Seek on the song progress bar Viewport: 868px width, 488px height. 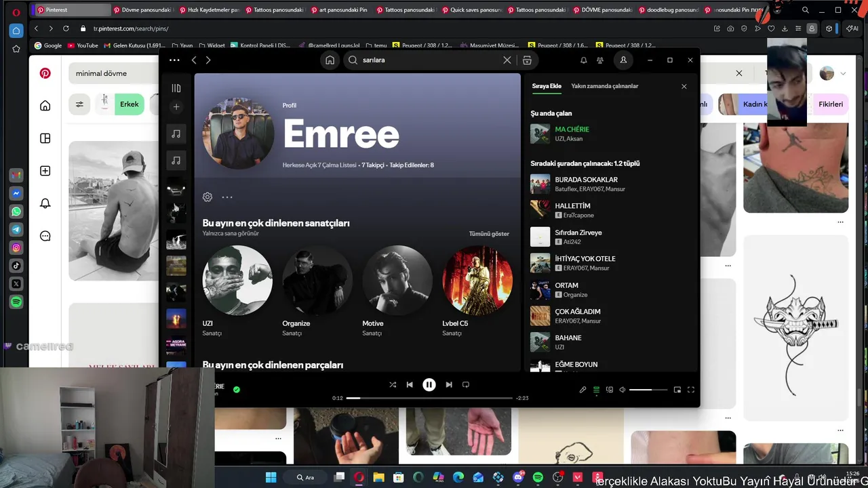[x=429, y=399]
